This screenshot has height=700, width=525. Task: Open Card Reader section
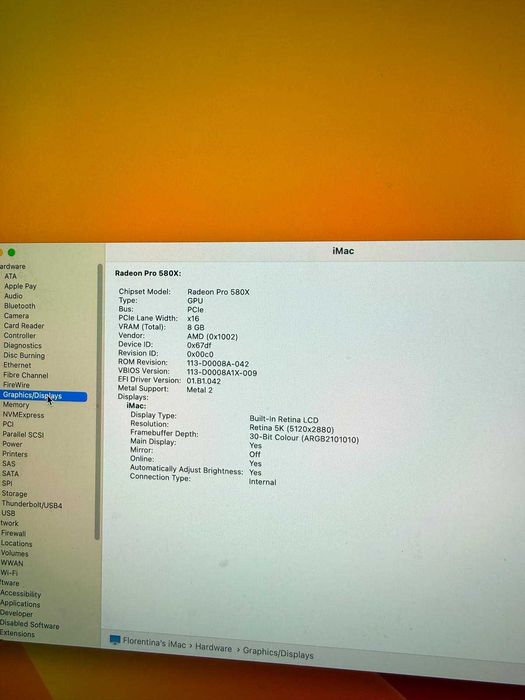[24, 325]
